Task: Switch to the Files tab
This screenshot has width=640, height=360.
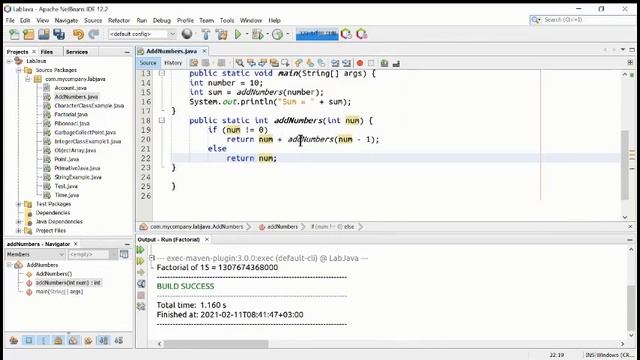Action: point(47,52)
